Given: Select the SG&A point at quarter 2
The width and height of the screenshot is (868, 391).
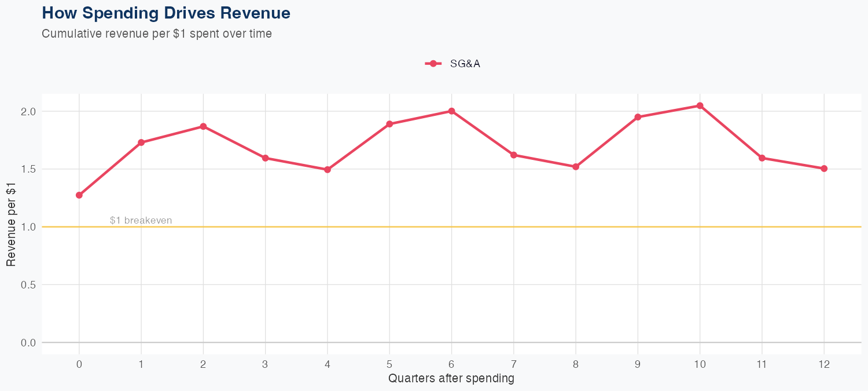Looking at the screenshot, I should coord(203,126).
